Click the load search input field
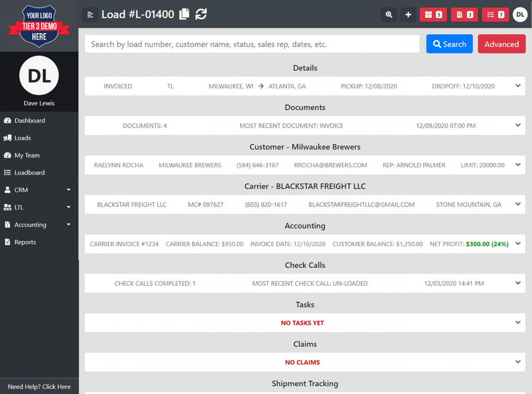Image resolution: width=532 pixels, height=394 pixels. tap(252, 44)
